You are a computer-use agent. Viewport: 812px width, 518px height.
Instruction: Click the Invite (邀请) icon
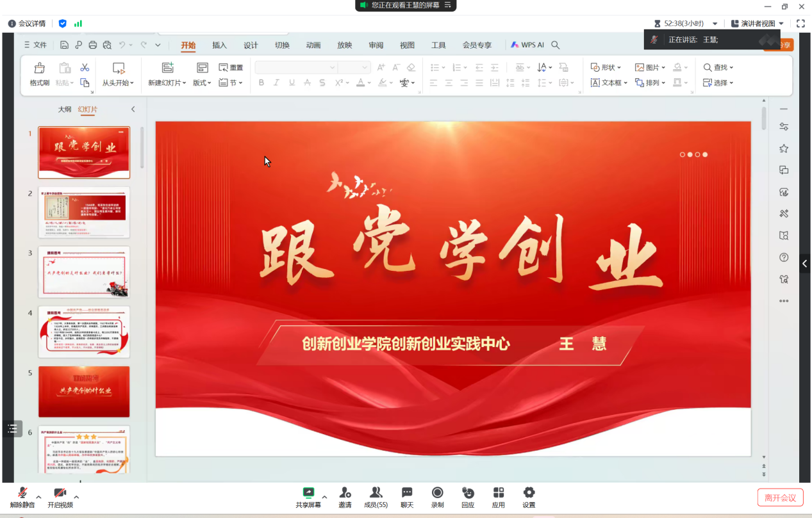point(345,492)
